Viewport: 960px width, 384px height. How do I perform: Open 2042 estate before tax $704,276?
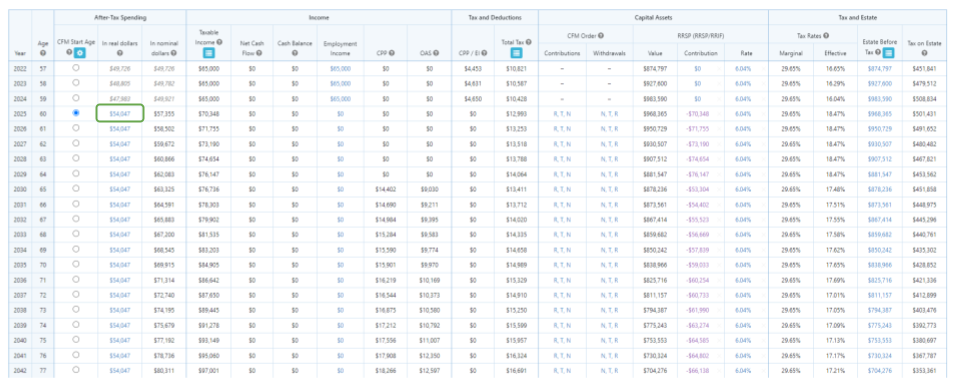tap(880, 371)
